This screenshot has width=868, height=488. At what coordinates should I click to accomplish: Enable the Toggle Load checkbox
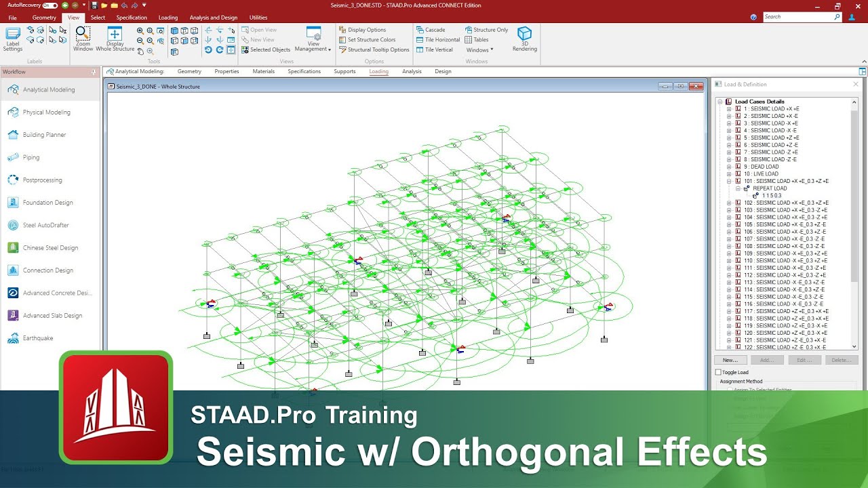[x=719, y=372]
